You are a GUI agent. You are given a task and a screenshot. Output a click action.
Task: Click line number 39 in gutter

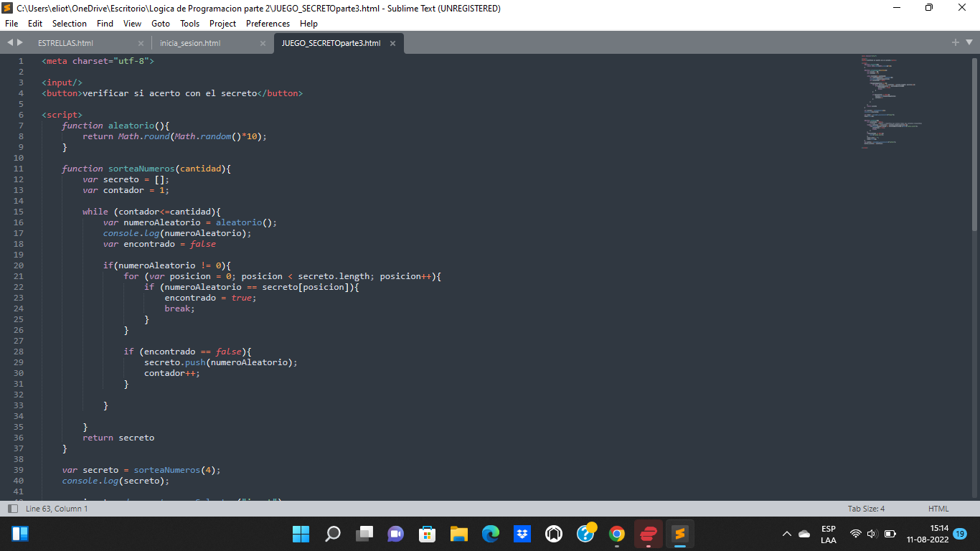pos(19,470)
